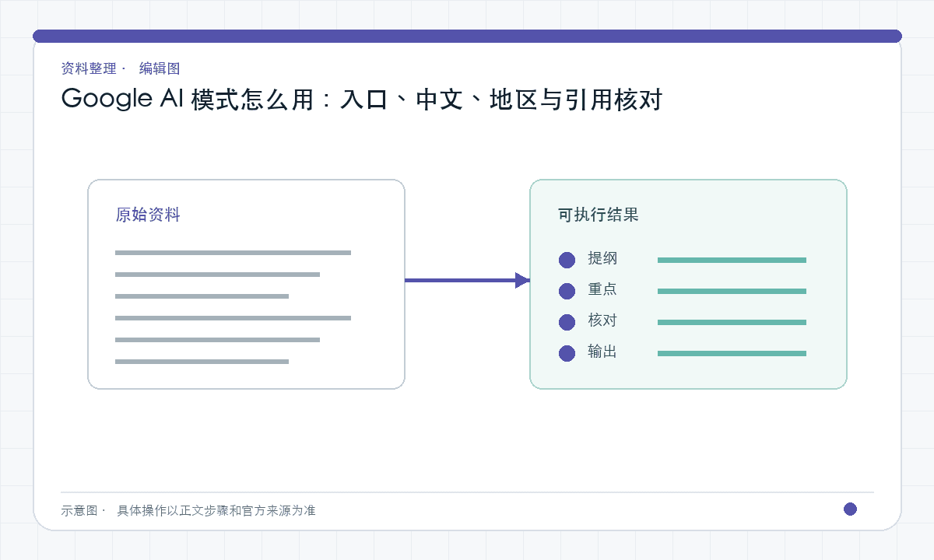Click the green bar beside 输出
The height and width of the screenshot is (560, 934).
(732, 353)
